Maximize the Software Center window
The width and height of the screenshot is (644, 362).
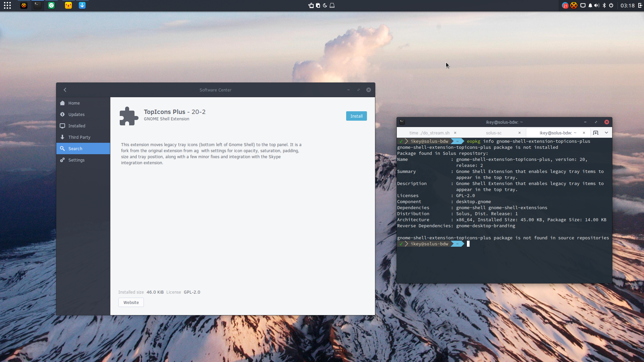point(359,90)
